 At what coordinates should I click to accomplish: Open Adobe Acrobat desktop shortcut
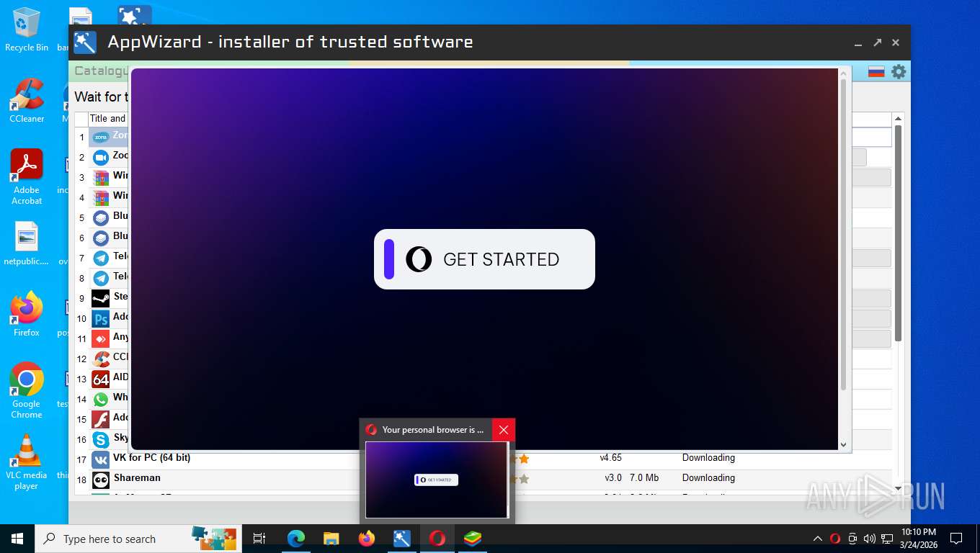click(x=27, y=177)
